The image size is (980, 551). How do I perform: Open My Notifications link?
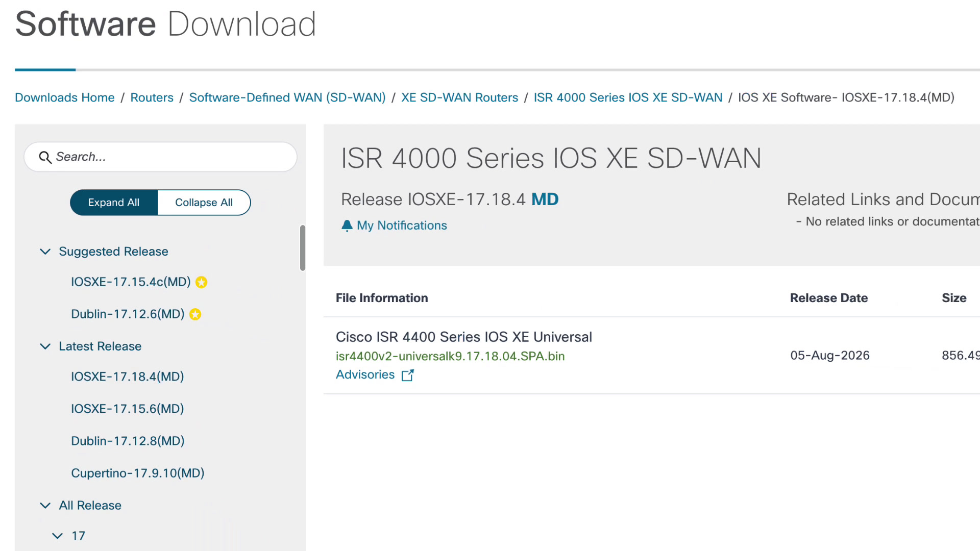(x=402, y=226)
